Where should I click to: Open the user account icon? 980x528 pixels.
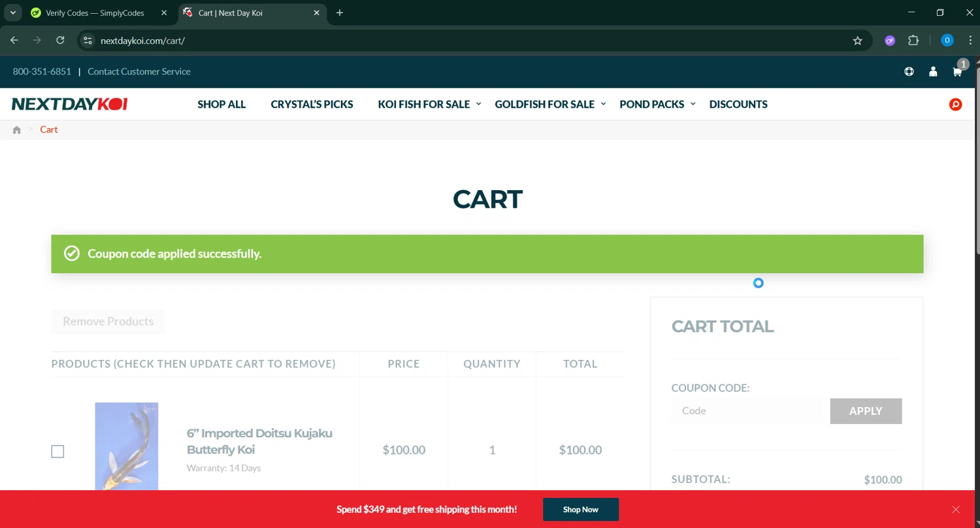tap(933, 71)
